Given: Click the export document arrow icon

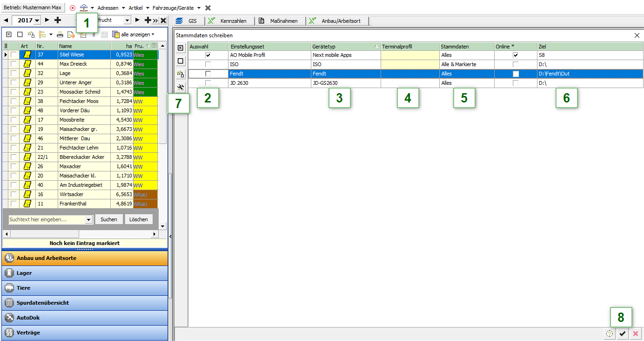Looking at the screenshot, I should tap(71, 34).
